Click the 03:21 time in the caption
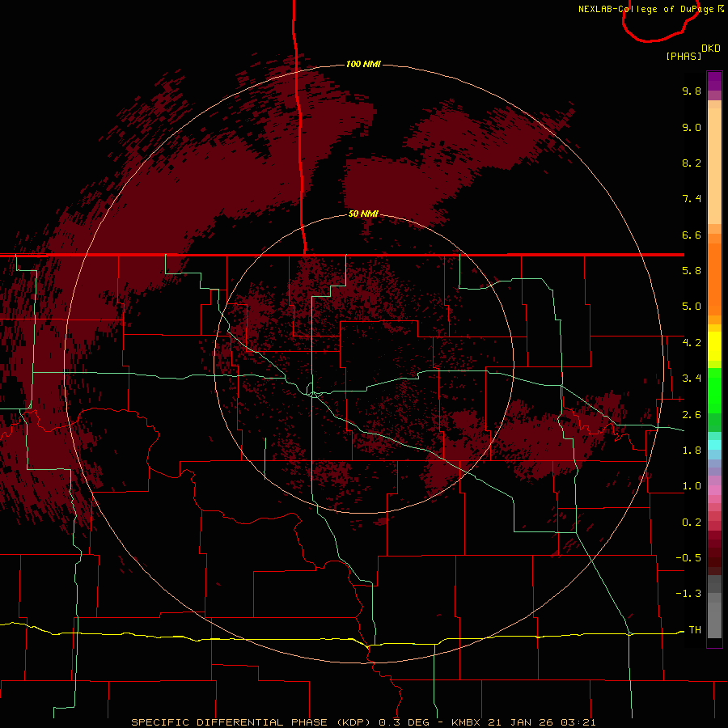Viewport: 728px width, 728px height. (x=578, y=722)
